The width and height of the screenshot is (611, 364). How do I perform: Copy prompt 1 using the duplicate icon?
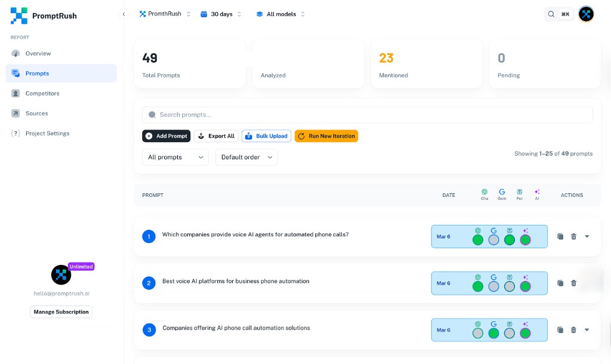click(x=560, y=236)
